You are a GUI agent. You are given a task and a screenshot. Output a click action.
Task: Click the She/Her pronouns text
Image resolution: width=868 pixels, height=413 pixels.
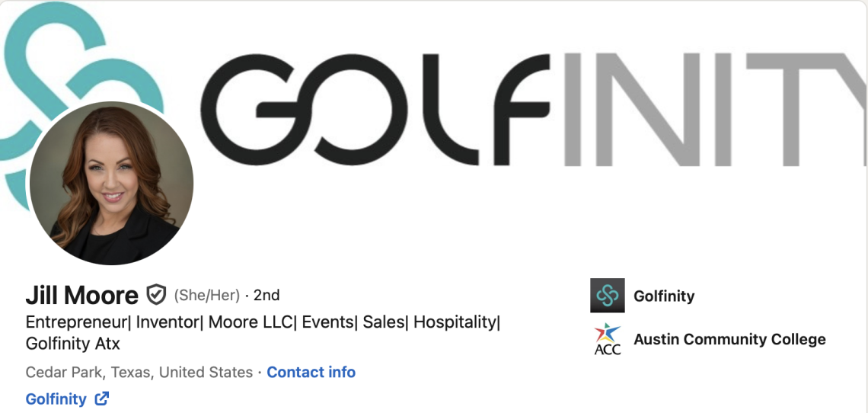coord(207,296)
